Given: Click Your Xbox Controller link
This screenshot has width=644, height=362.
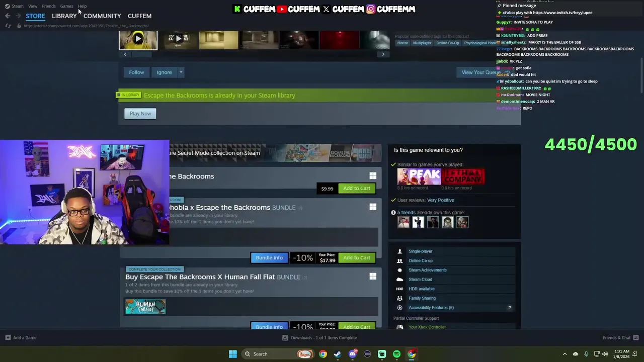Looking at the screenshot, I should pos(427,327).
